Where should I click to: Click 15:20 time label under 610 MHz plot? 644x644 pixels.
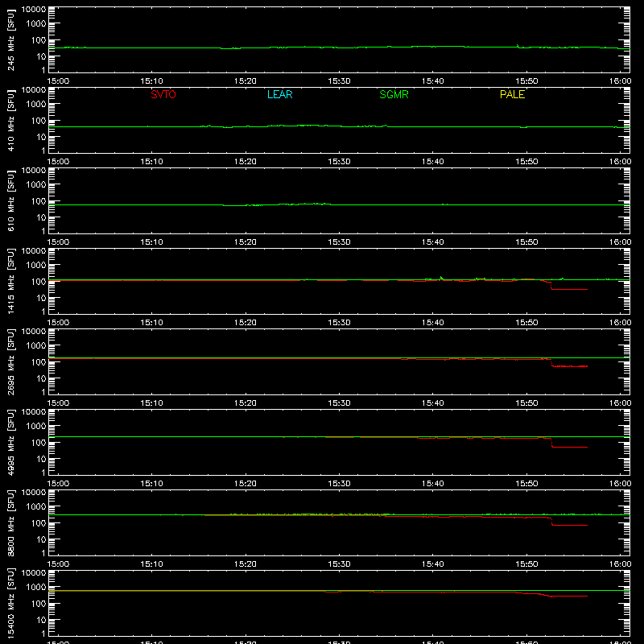(x=246, y=242)
